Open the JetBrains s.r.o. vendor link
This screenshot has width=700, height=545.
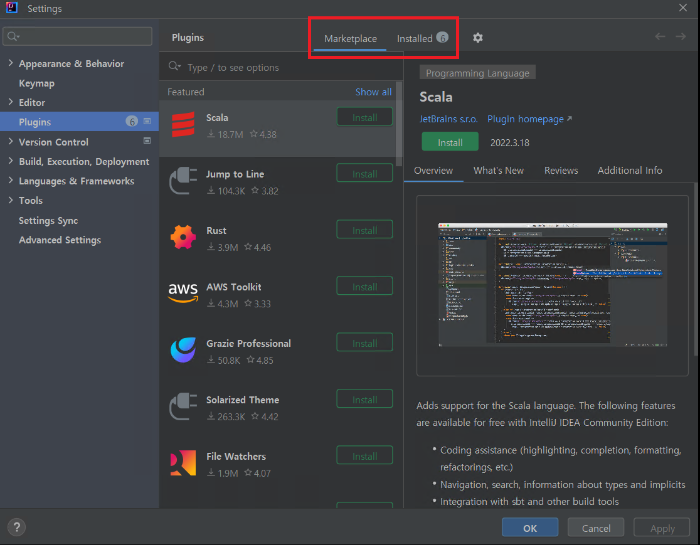point(448,119)
